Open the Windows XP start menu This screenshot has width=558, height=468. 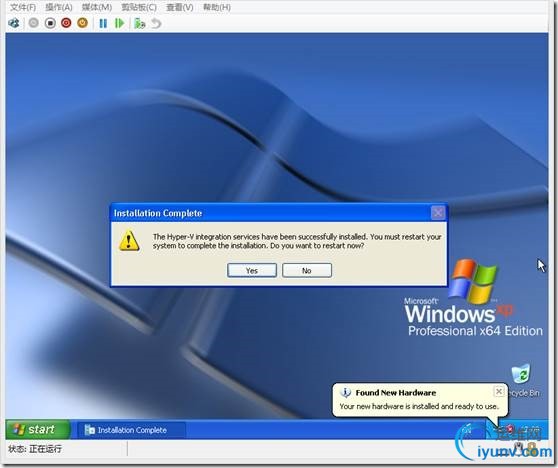point(38,429)
